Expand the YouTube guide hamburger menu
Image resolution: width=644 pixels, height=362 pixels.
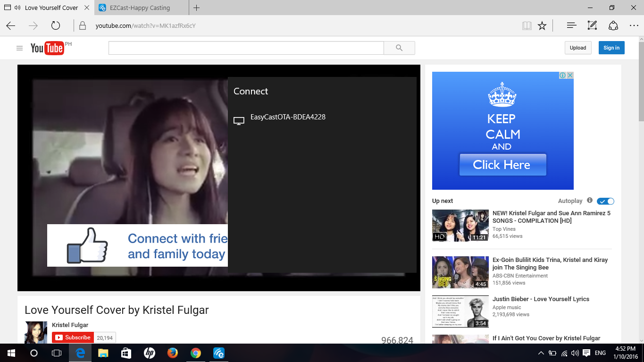[19, 48]
